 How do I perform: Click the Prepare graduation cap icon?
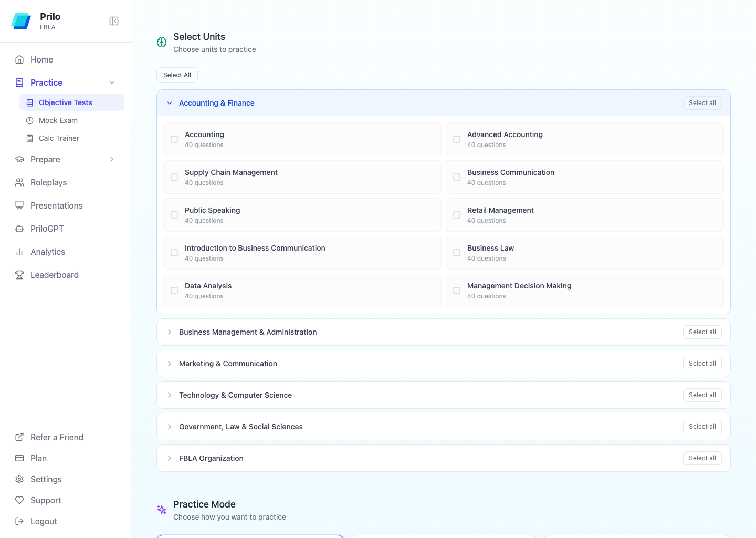[19, 159]
